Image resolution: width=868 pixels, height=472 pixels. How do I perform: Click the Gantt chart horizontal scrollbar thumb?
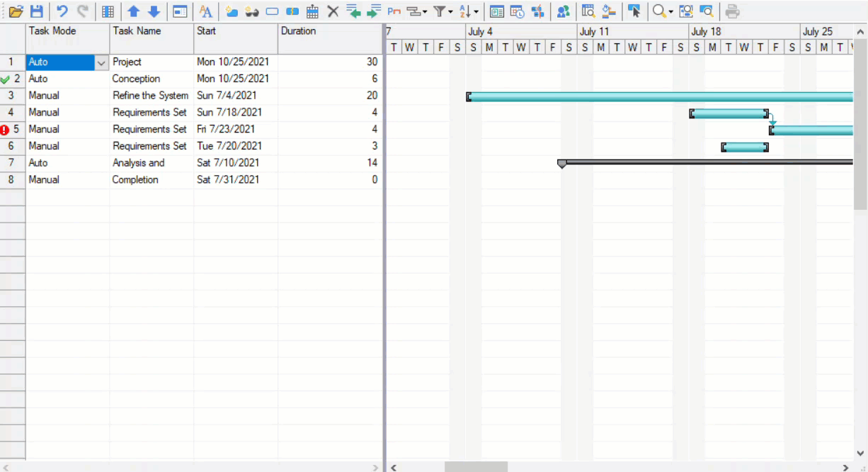[476, 467]
